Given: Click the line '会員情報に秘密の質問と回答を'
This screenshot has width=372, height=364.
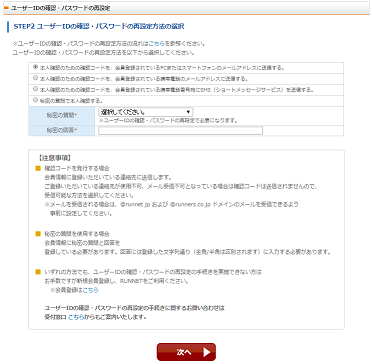Looking at the screenshot, I should coord(82,243).
